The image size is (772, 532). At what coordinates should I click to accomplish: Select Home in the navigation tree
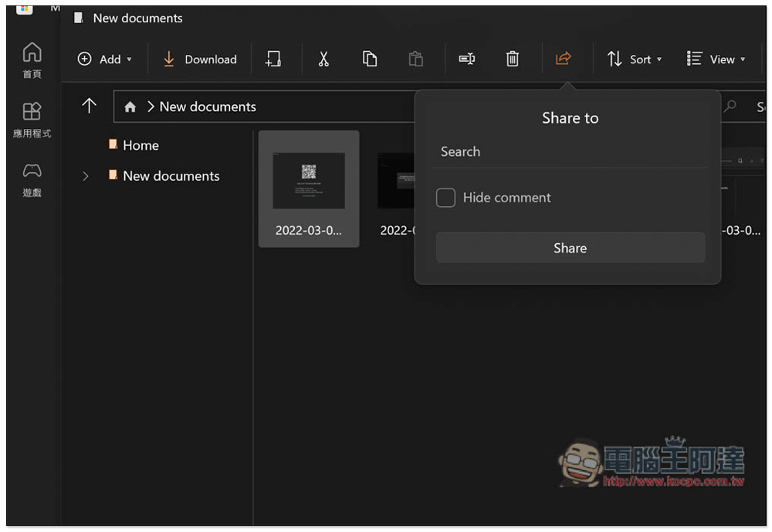pyautogui.click(x=141, y=145)
